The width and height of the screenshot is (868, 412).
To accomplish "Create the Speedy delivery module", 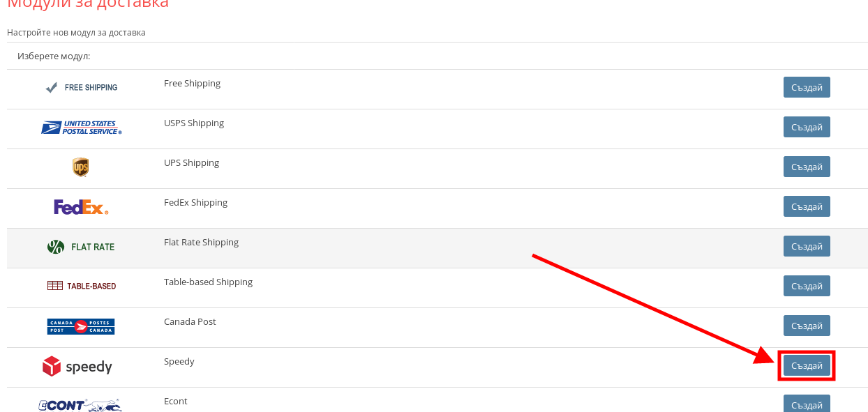I will [x=807, y=365].
